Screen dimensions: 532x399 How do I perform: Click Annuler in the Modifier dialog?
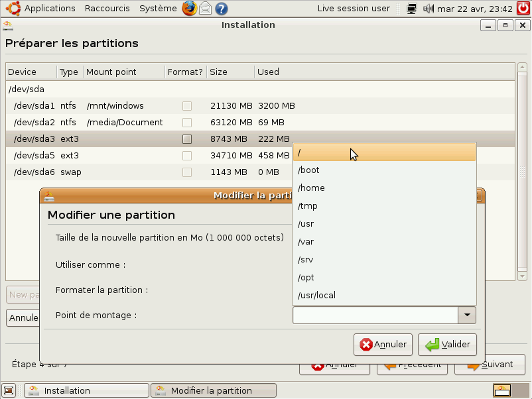click(x=383, y=345)
